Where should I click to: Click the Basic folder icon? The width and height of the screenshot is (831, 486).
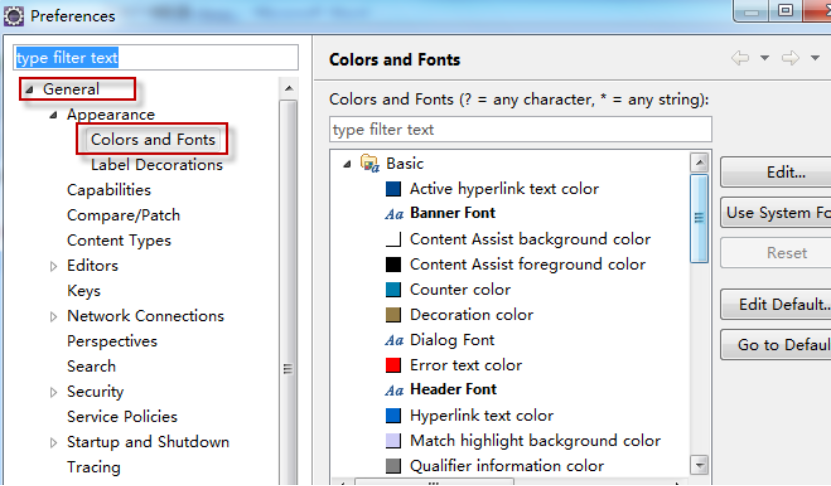(369, 163)
